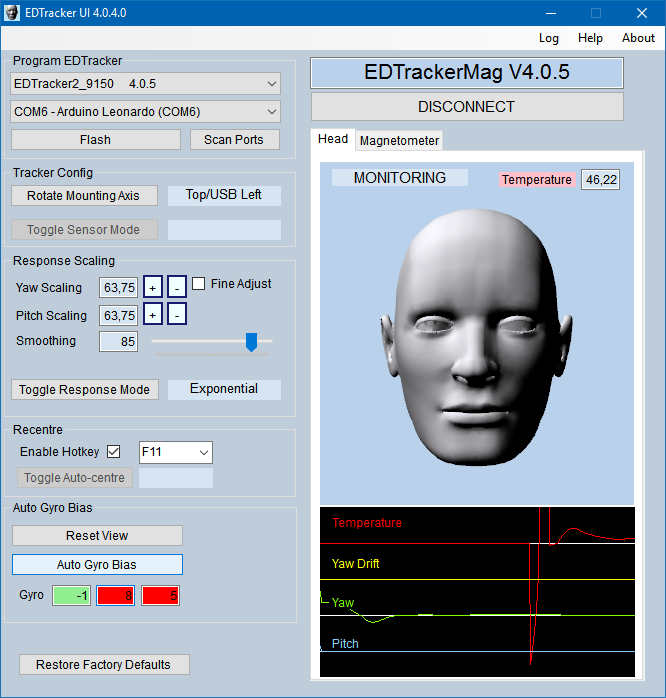Start Auto Gyro Bias calibration
Viewport: 666px width, 698px height.
(x=97, y=564)
